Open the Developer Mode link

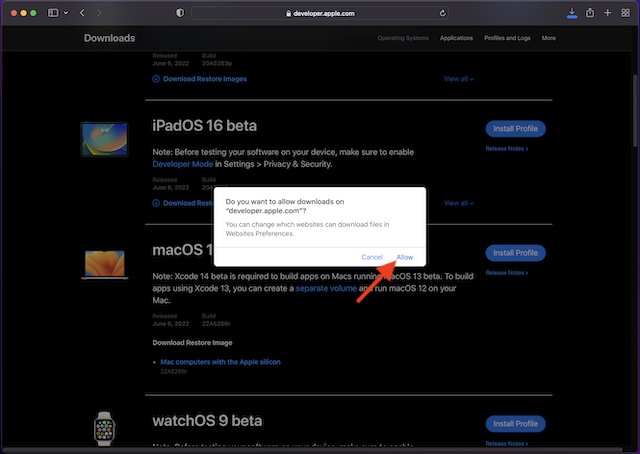point(182,164)
